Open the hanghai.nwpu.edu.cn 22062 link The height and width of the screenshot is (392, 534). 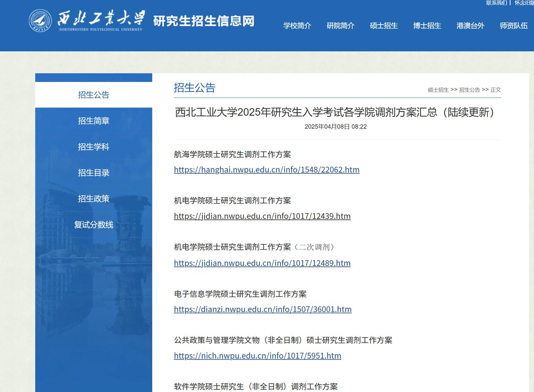pos(267,170)
